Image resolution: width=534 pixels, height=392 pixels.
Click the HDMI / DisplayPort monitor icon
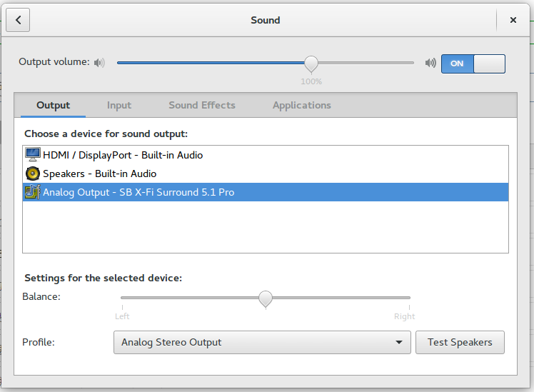33,155
